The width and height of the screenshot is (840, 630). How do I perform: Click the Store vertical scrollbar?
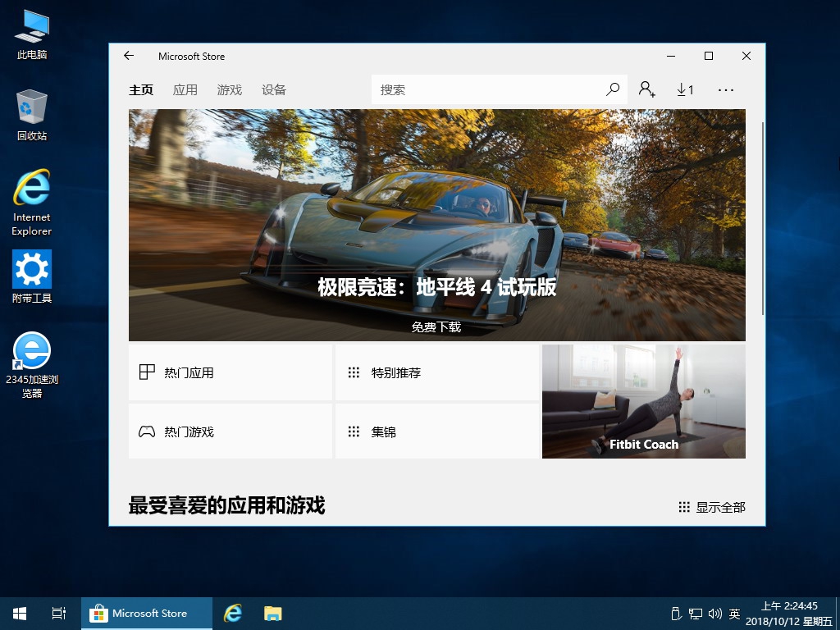pos(763,218)
